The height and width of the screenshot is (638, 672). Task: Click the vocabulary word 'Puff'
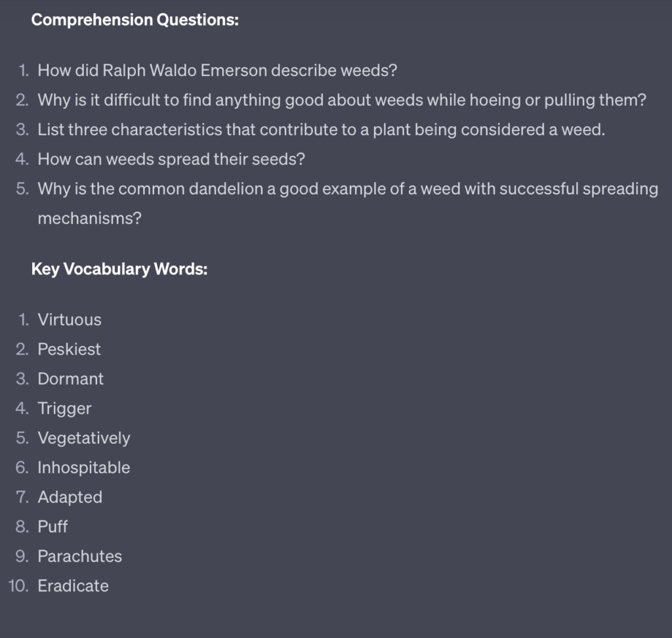click(52, 526)
